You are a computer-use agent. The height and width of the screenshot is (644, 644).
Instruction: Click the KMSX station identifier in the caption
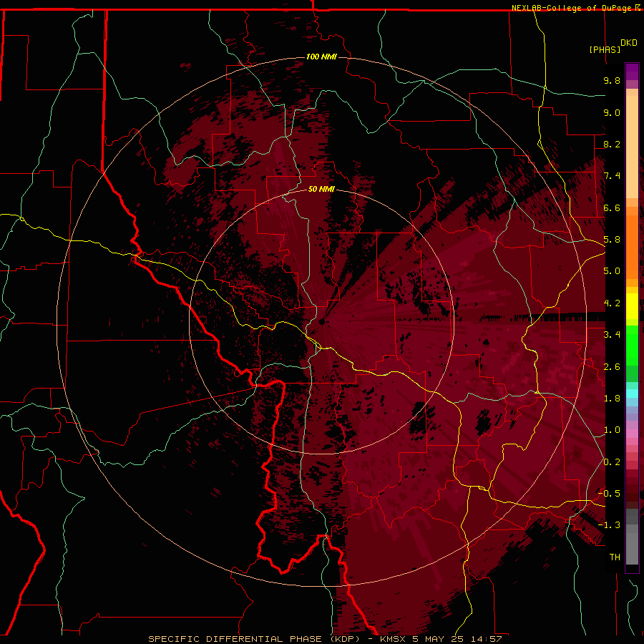click(393, 639)
